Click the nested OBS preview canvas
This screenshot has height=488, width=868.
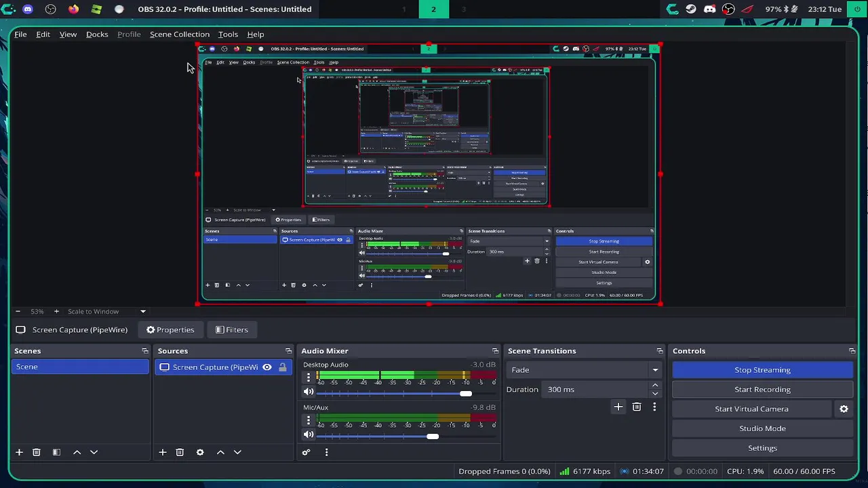click(x=429, y=174)
